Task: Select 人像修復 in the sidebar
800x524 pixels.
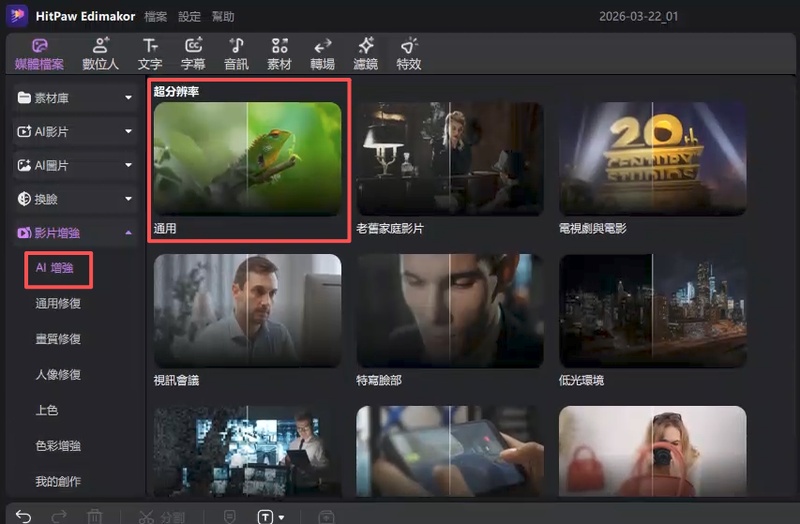Action: [58, 375]
